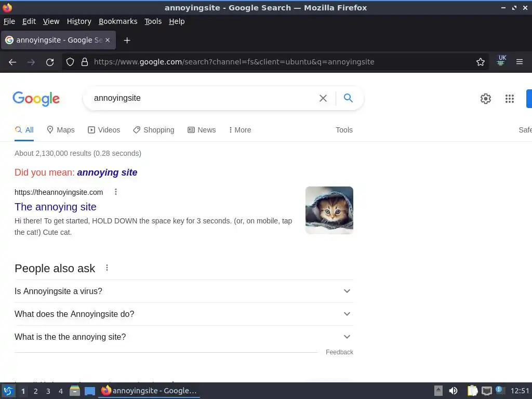The height and width of the screenshot is (399, 532).
Task: Open the Google apps grid
Action: click(509, 98)
